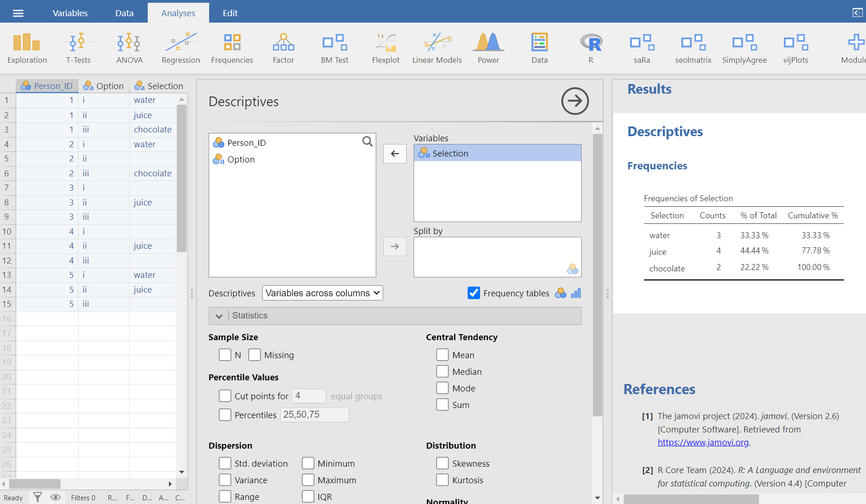Open the seolmatrix module

pyautogui.click(x=693, y=48)
